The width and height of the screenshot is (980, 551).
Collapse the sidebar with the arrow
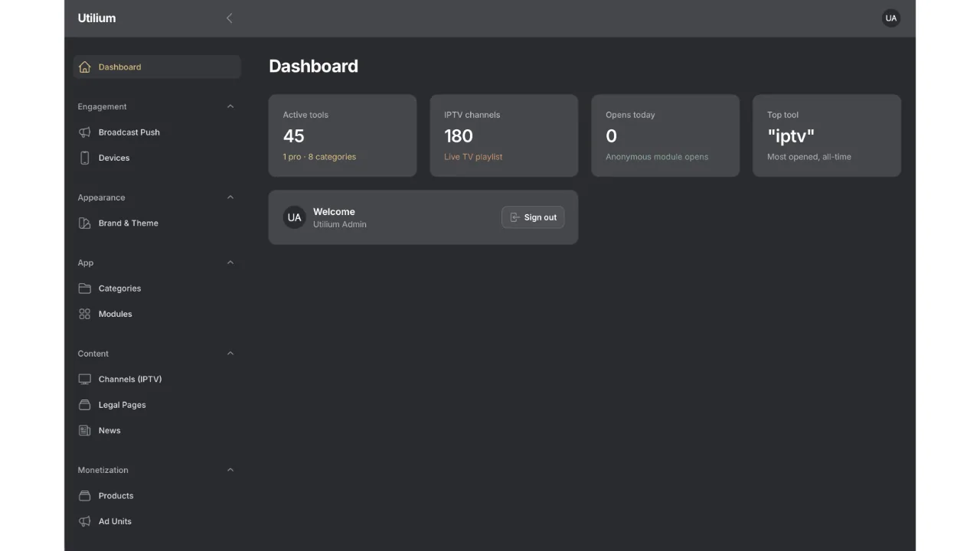(x=229, y=18)
